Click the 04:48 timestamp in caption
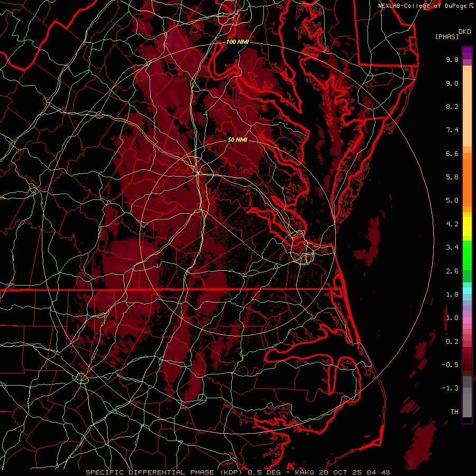The height and width of the screenshot is (476, 476). (x=378, y=472)
